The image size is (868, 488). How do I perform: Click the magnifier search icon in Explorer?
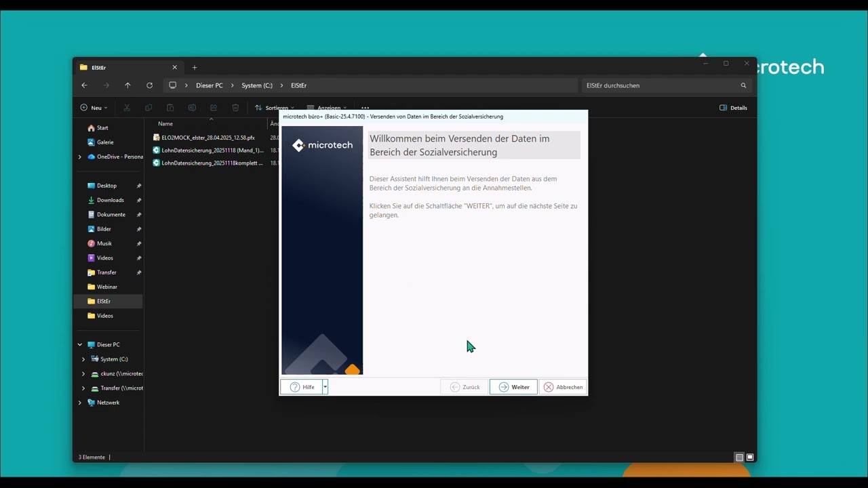click(x=743, y=85)
